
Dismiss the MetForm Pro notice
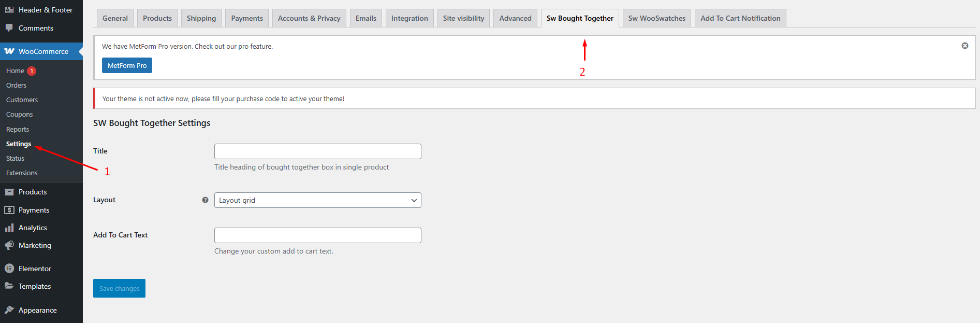965,46
